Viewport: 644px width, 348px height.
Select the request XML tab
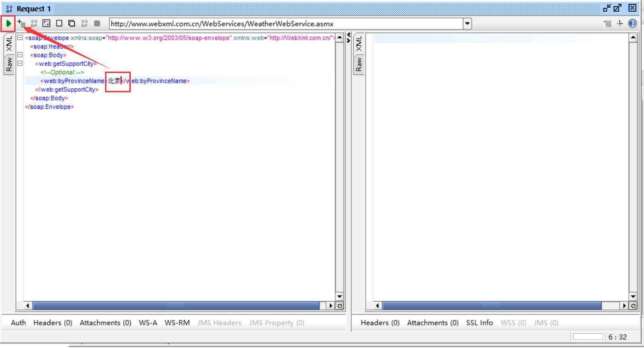9,45
